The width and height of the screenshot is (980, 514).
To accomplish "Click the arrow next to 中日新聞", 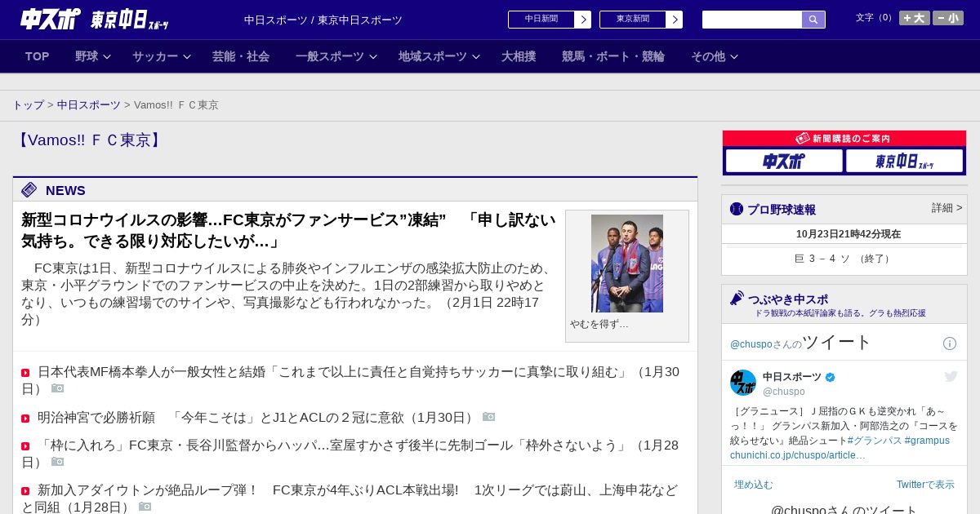I will pos(583,20).
